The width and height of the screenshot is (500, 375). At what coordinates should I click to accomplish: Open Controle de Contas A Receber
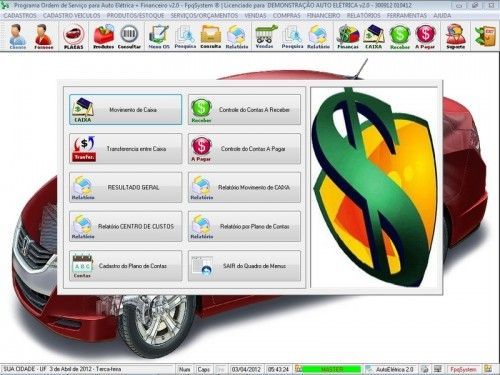tap(244, 110)
